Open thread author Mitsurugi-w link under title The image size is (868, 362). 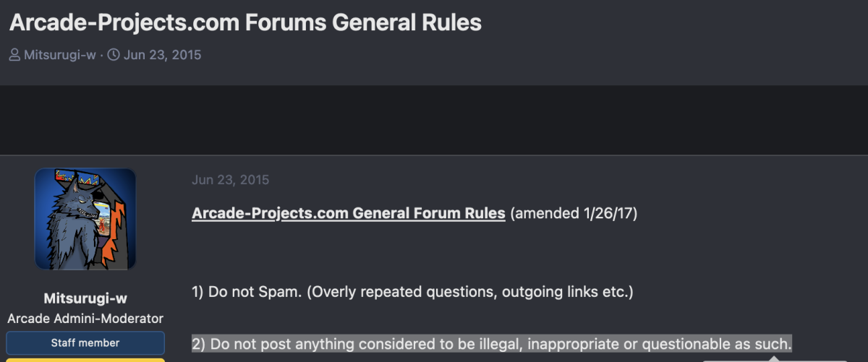pyautogui.click(x=60, y=55)
